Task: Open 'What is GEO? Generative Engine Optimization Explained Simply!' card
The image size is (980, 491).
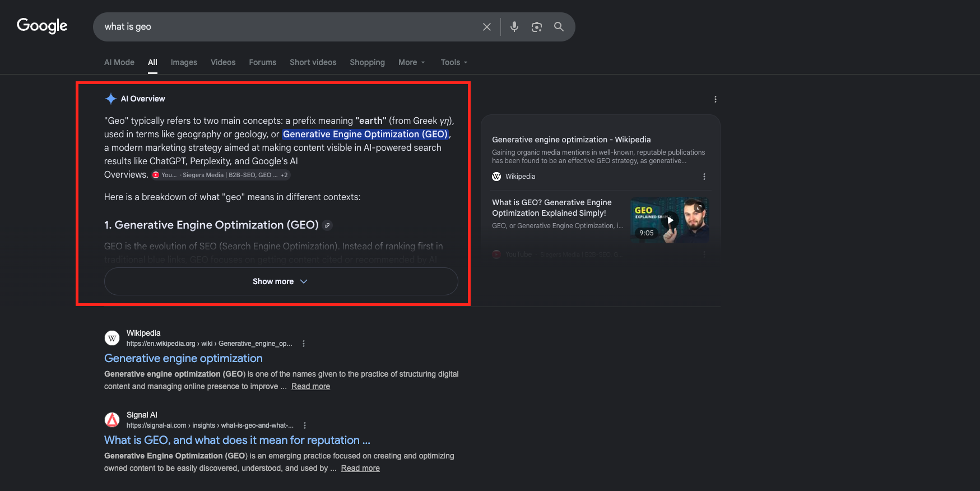Action: [552, 208]
